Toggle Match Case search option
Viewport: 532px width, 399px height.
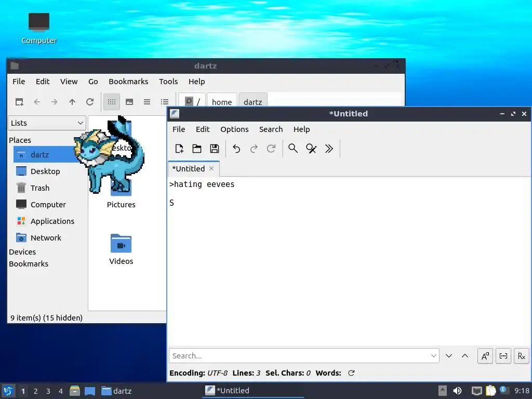click(485, 356)
